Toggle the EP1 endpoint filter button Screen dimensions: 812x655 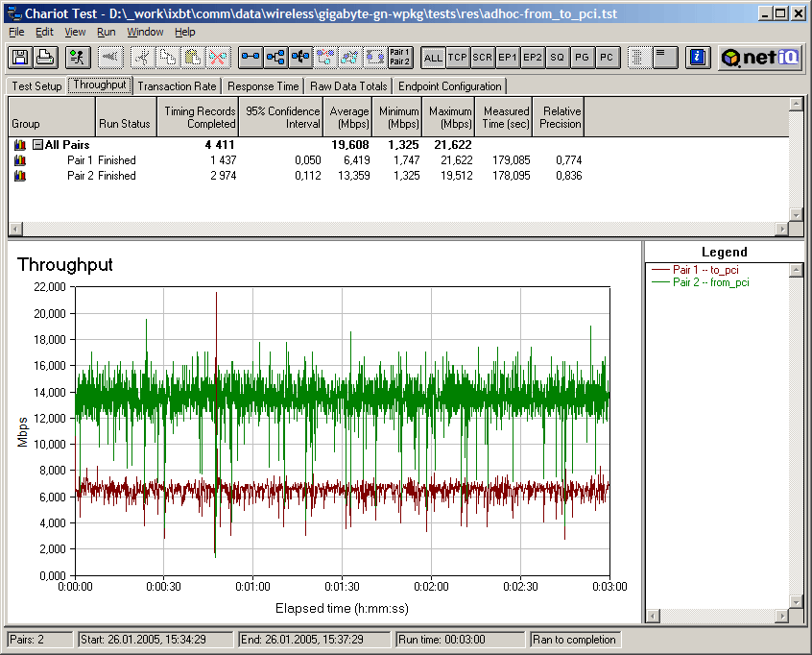[508, 58]
